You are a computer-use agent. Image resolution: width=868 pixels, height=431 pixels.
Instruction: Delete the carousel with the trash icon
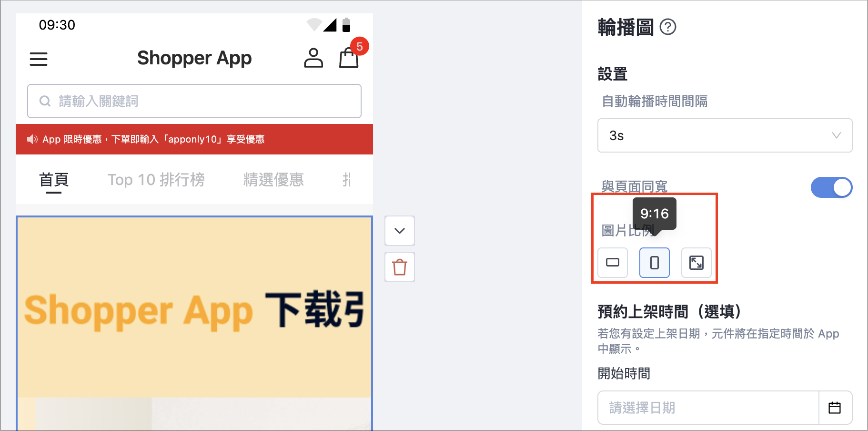[400, 267]
